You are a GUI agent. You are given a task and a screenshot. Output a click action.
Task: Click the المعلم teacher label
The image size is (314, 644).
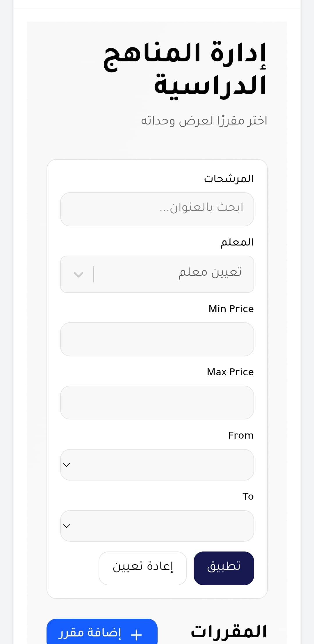tap(237, 242)
